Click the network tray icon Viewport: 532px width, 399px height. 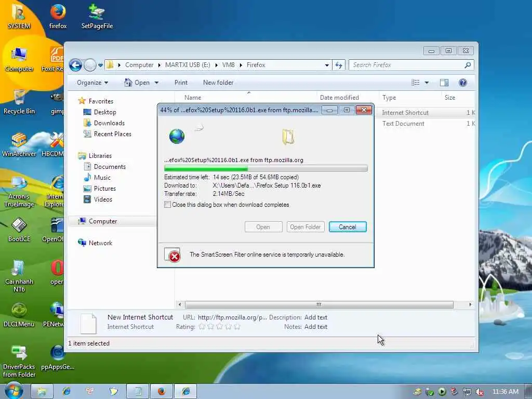(x=467, y=392)
